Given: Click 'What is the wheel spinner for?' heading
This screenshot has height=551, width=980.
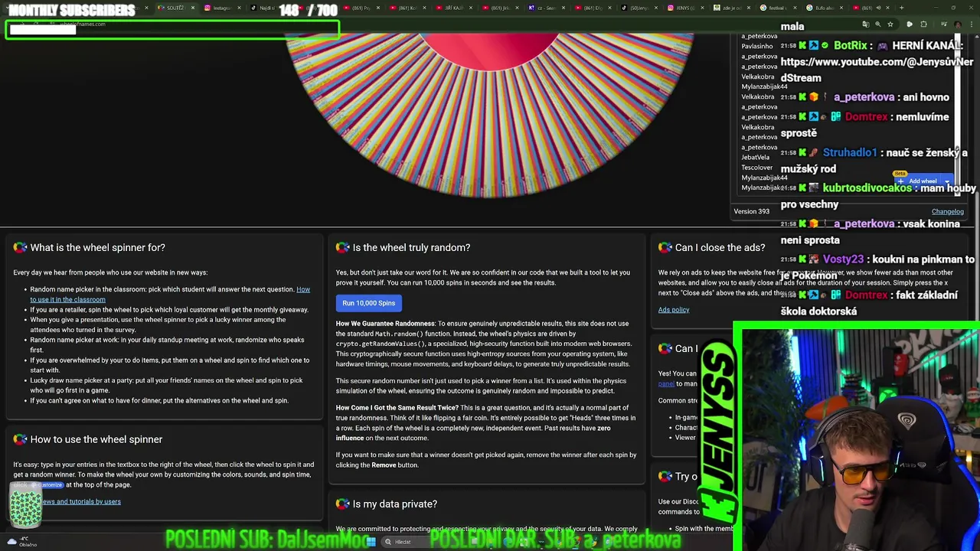Looking at the screenshot, I should pos(97,248).
